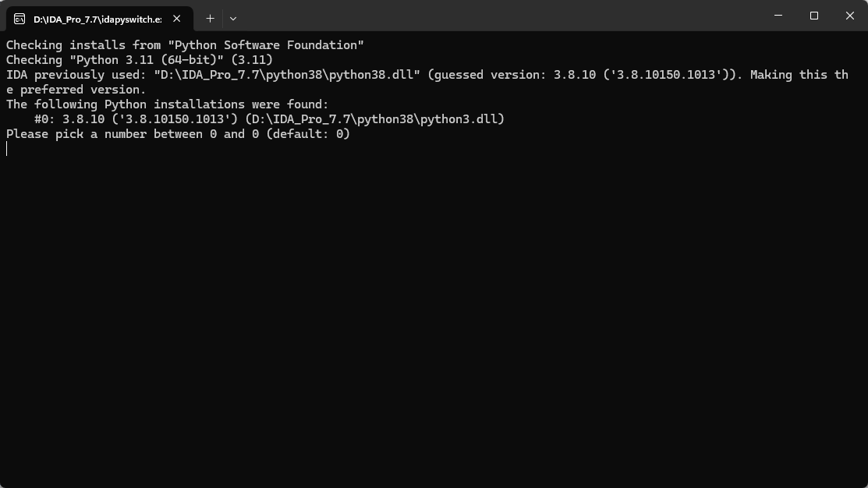Click "The following Python installations were found" line
This screenshot has height=488, width=868.
click(x=168, y=104)
